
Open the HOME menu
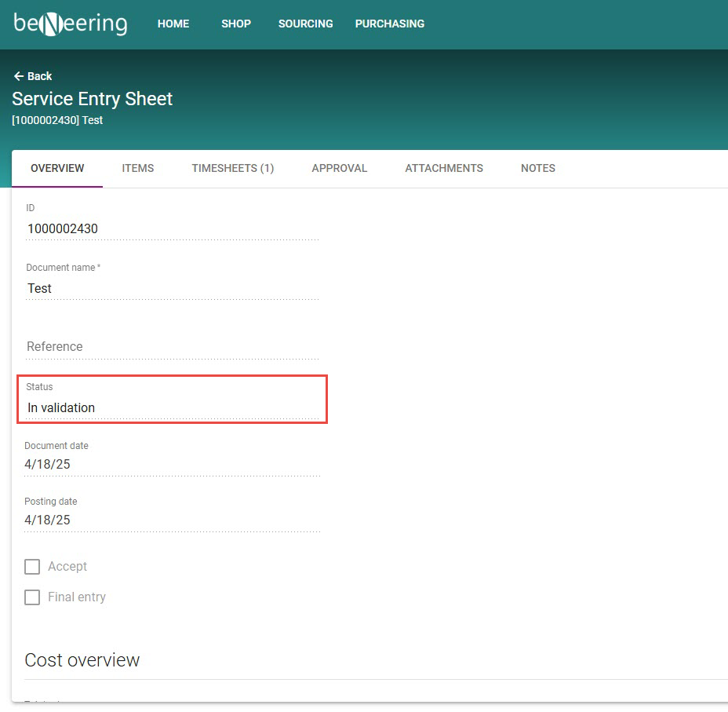pyautogui.click(x=173, y=24)
